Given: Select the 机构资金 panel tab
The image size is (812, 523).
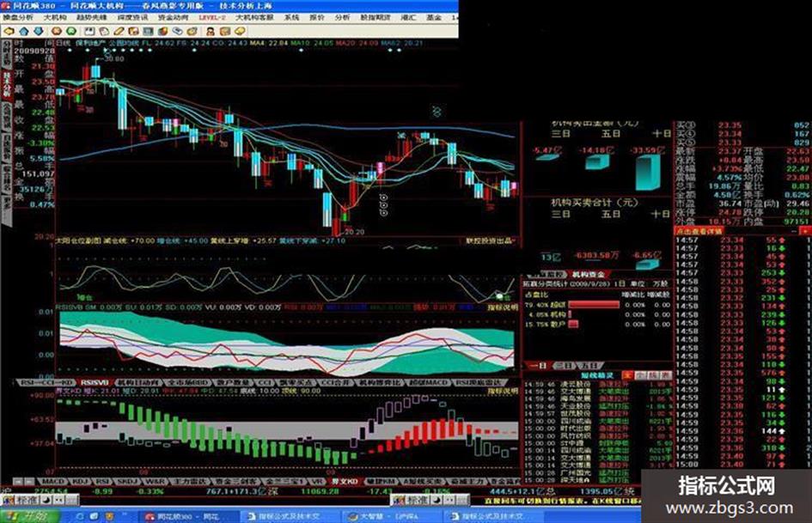Looking at the screenshot, I should tap(589, 274).
